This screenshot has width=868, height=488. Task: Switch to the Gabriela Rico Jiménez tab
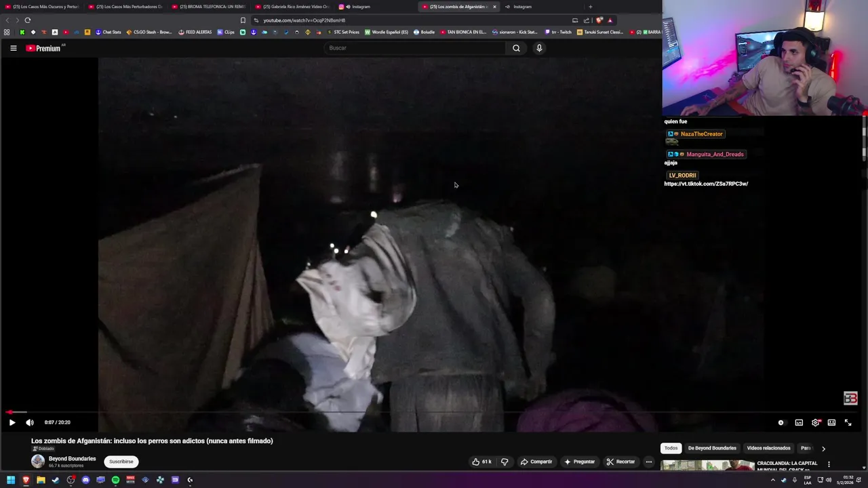coord(292,7)
